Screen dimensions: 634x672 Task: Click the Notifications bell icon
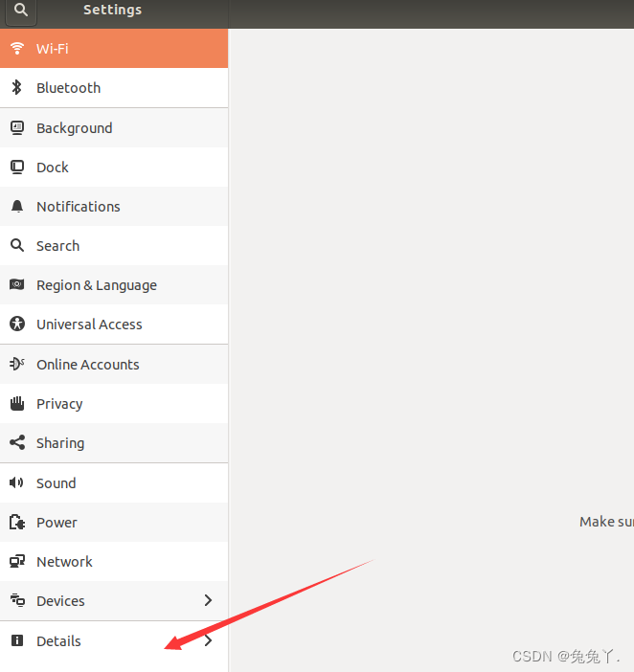click(17, 206)
